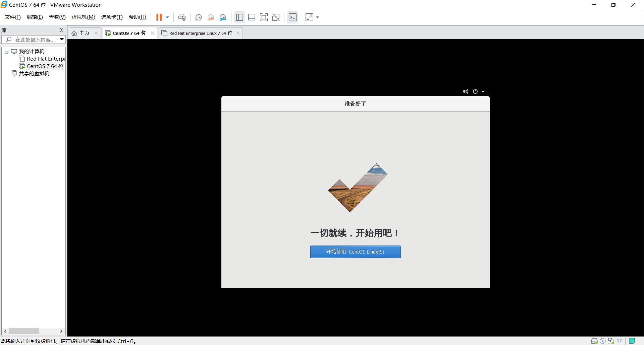Open the snapshot manager
The image size is (644, 345).
point(223,17)
